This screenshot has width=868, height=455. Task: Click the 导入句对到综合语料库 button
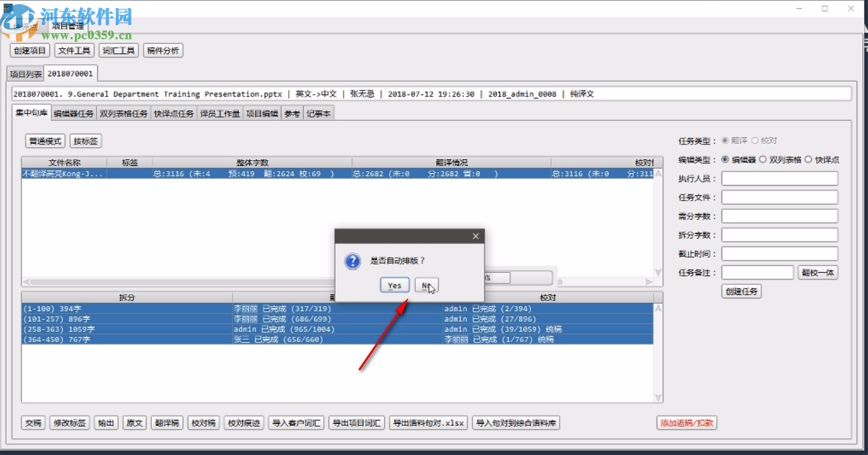[x=516, y=423]
